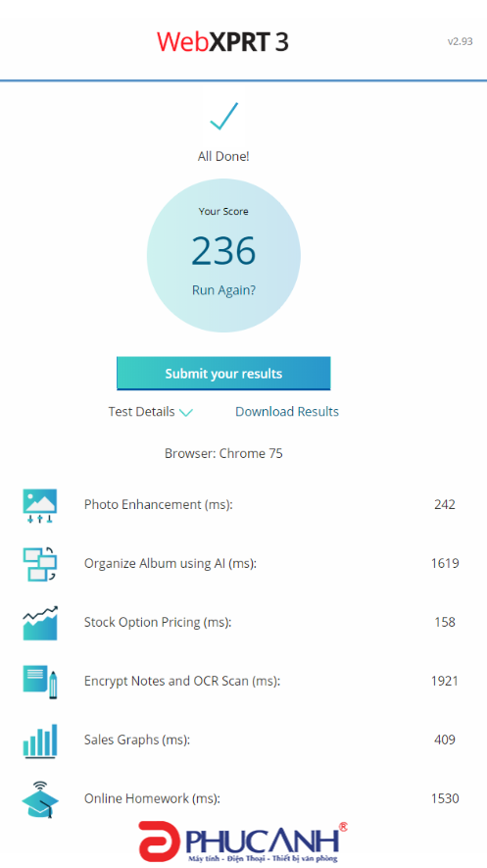
Task: Select Run Again? in the score circle
Action: [223, 290]
